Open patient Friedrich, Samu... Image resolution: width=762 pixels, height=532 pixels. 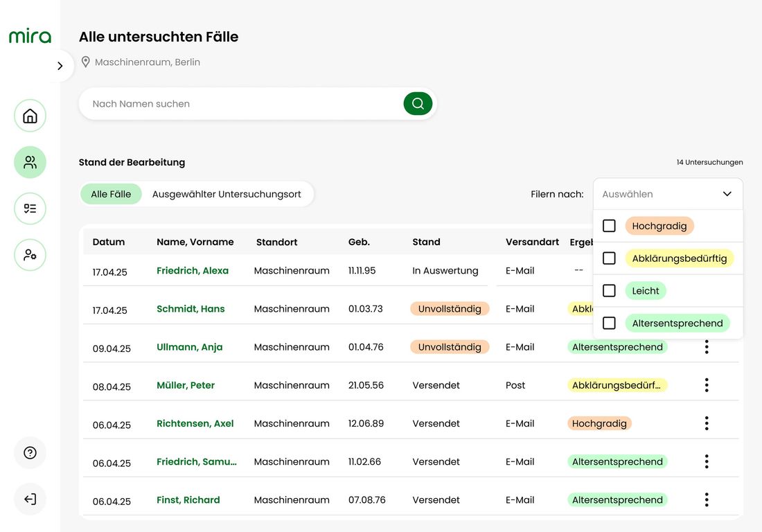point(197,461)
